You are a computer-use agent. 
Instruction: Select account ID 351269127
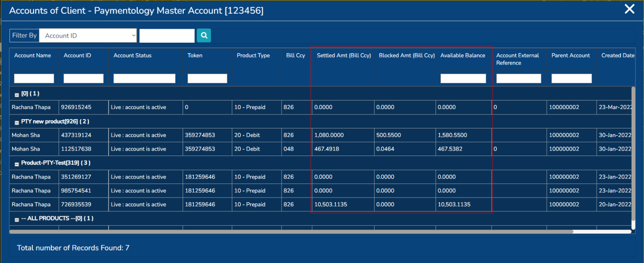pyautogui.click(x=76, y=177)
